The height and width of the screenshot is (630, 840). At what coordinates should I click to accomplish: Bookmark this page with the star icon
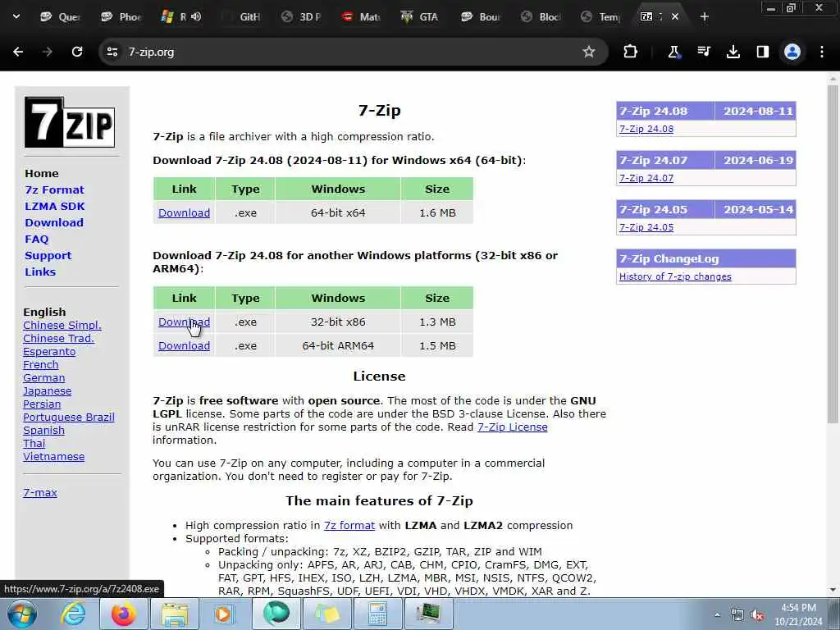click(x=589, y=52)
